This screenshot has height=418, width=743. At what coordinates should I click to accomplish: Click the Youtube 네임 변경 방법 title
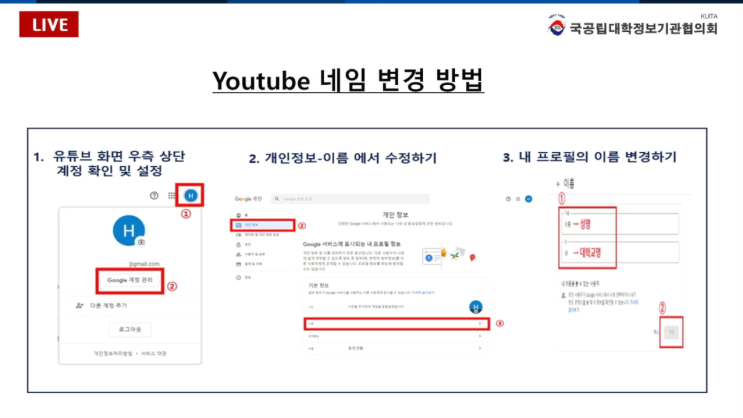[x=348, y=80]
